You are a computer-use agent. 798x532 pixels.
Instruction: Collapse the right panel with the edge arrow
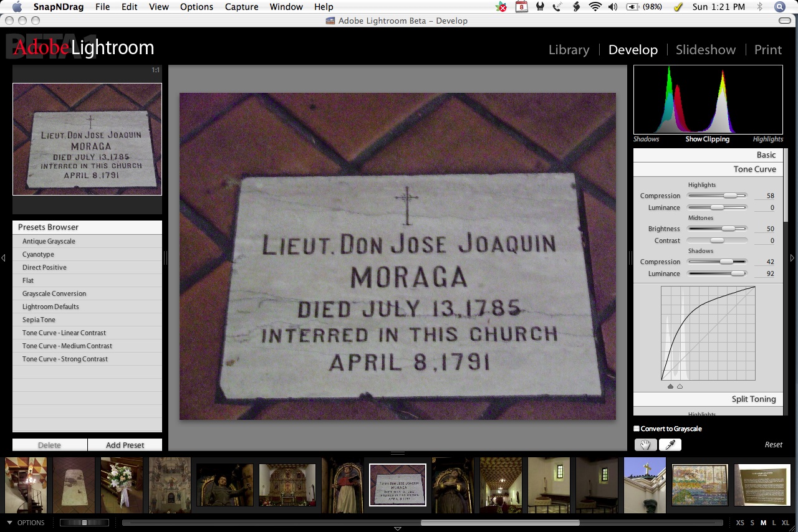793,258
